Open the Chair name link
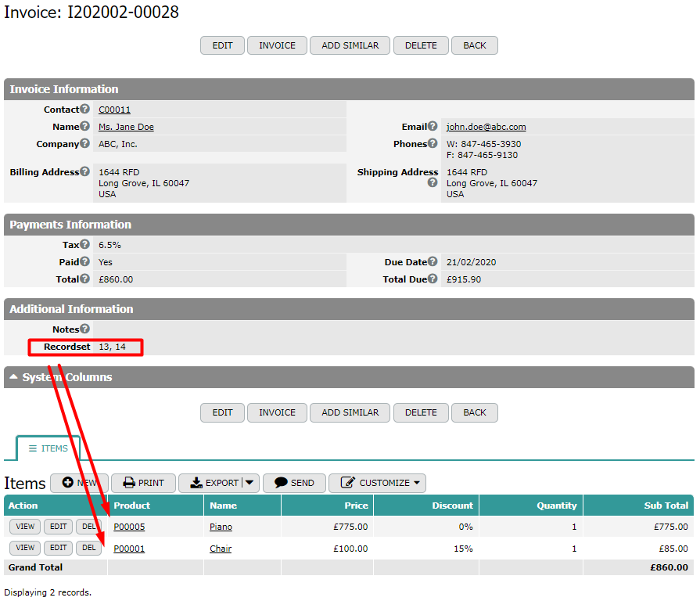The height and width of the screenshot is (601, 700). coord(221,549)
